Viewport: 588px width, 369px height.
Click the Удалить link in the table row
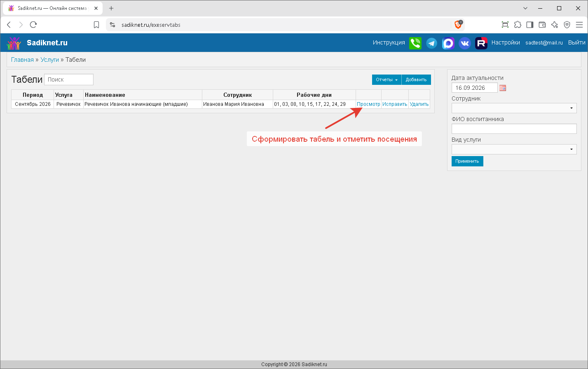click(x=419, y=104)
